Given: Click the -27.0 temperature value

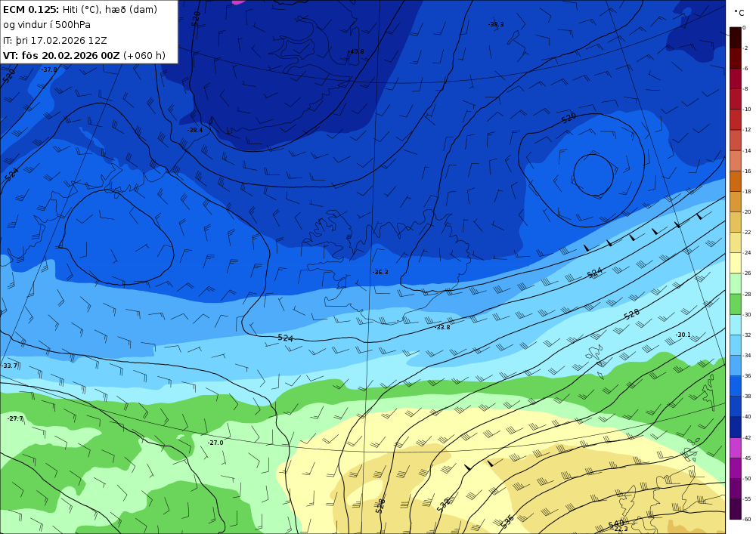Looking at the screenshot, I should point(215,443).
